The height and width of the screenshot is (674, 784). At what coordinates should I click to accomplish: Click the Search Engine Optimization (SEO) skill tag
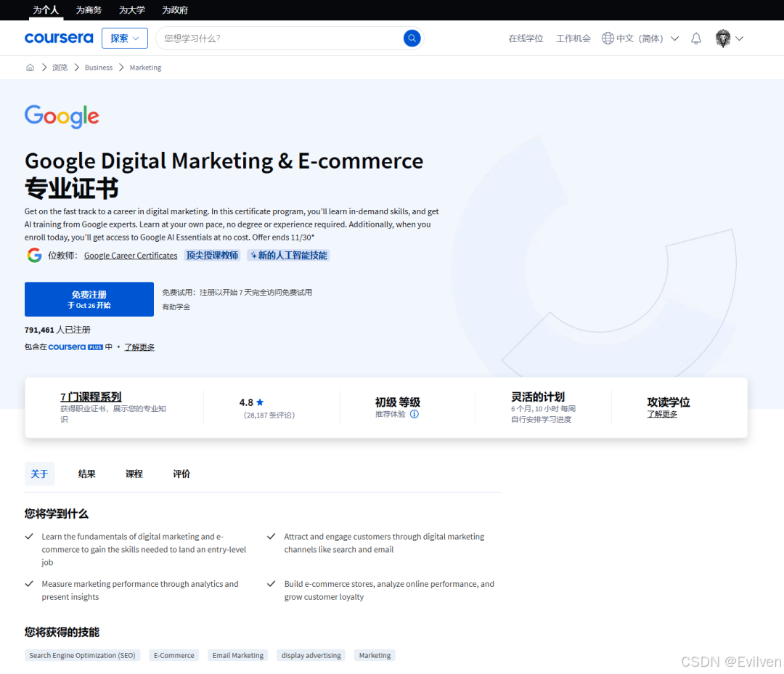(x=83, y=656)
